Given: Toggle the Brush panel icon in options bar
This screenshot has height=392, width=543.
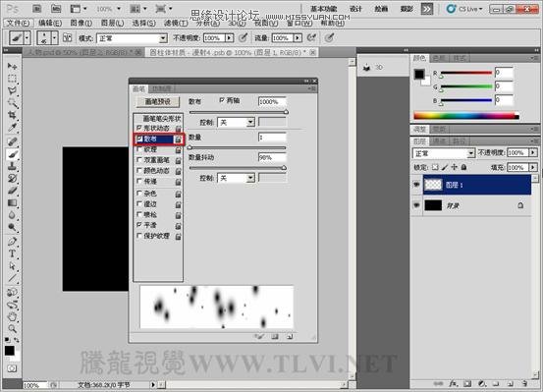Looking at the screenshot, I should [67, 37].
